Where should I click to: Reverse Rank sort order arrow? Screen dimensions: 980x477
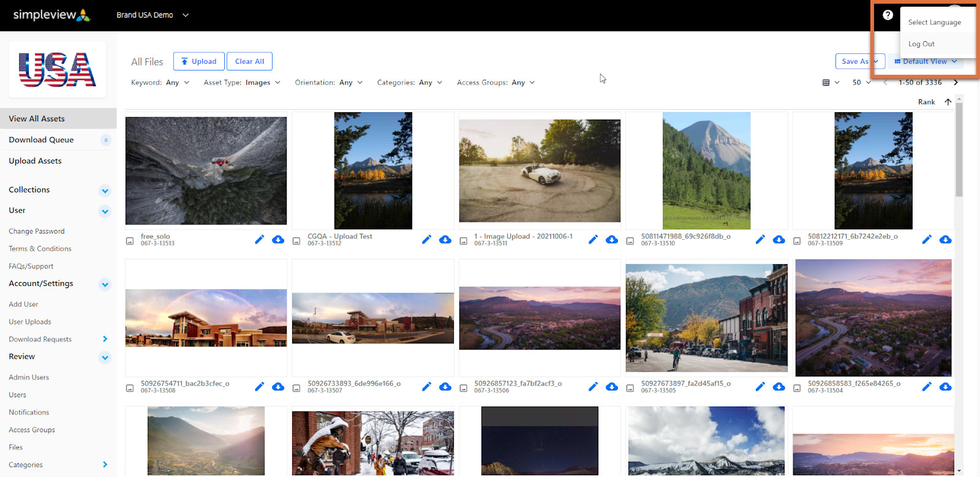(x=948, y=102)
